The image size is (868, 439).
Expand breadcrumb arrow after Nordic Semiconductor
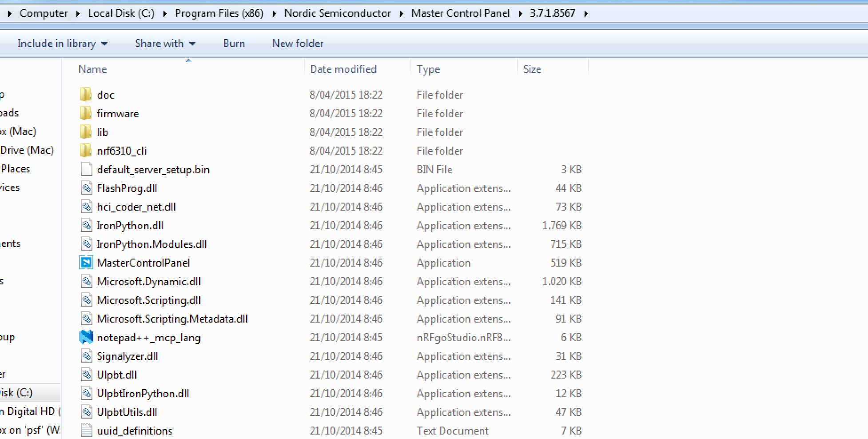point(402,14)
